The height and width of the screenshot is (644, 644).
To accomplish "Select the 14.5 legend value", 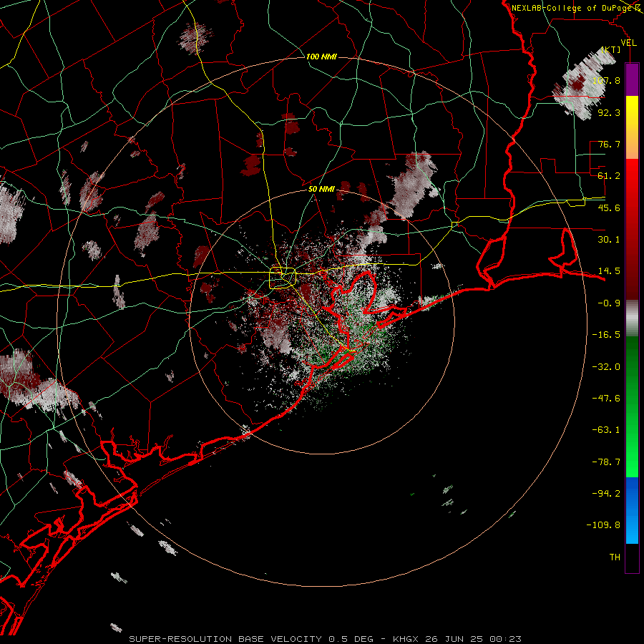I will (609, 271).
